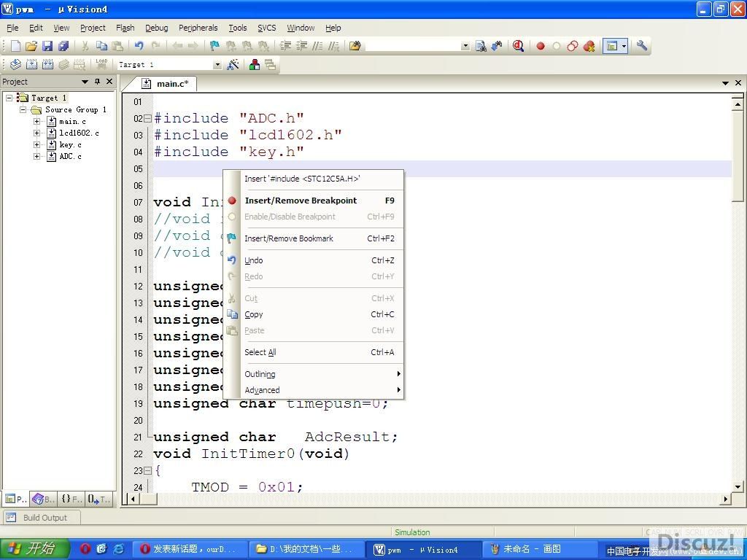Rebuild all target files with the Rebuild icon
Image resolution: width=747 pixels, height=560 pixels.
tap(47, 64)
